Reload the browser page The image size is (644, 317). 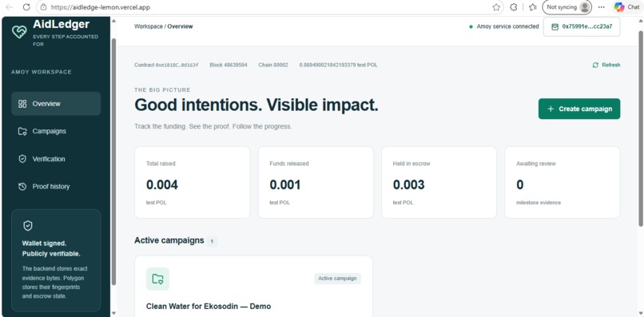26,7
